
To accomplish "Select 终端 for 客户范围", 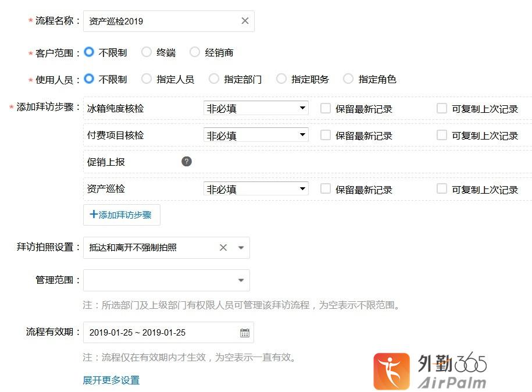I will (147, 52).
